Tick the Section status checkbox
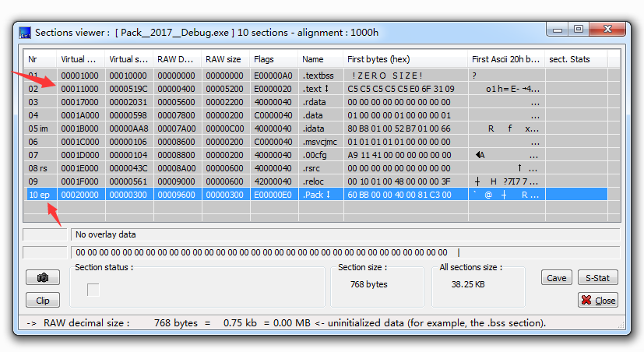The width and height of the screenshot is (644, 352). coord(93,290)
